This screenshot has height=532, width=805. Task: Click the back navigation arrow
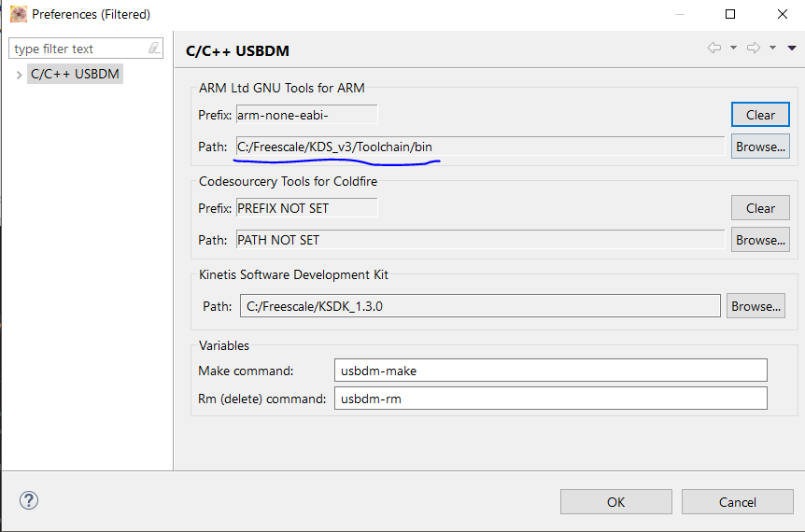714,48
